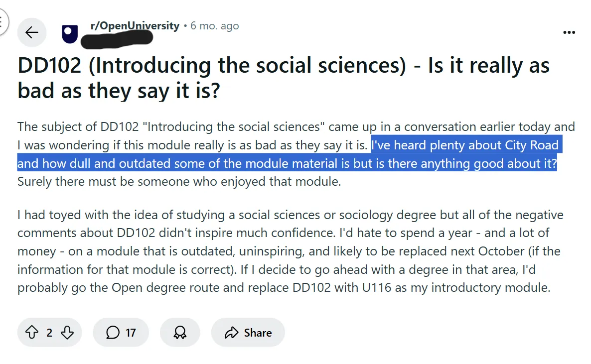591x364 pixels.
Task: Click the share arrow icon
Action: pyautogui.click(x=232, y=333)
